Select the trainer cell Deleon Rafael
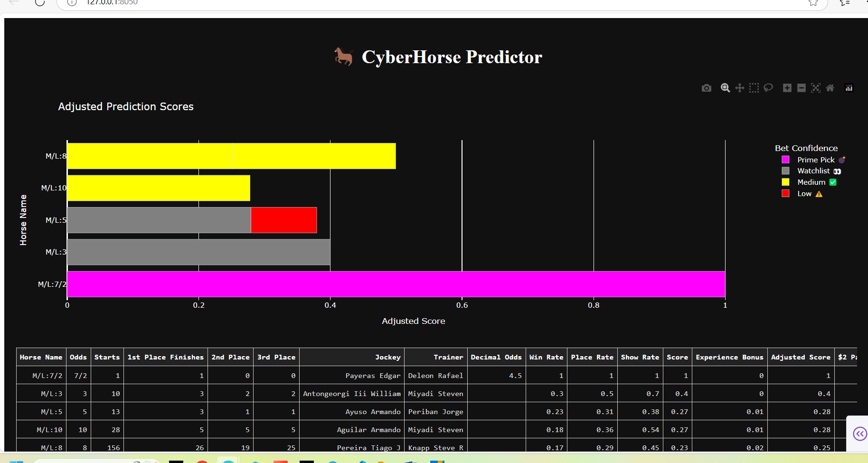 [436, 376]
